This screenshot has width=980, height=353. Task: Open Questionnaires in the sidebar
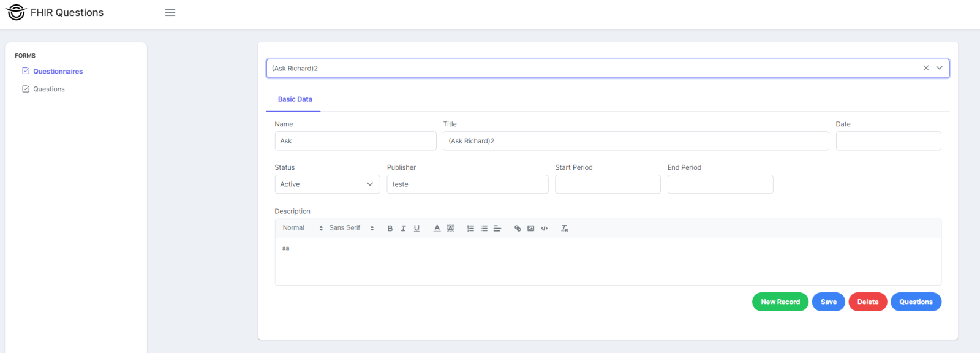pos(58,72)
